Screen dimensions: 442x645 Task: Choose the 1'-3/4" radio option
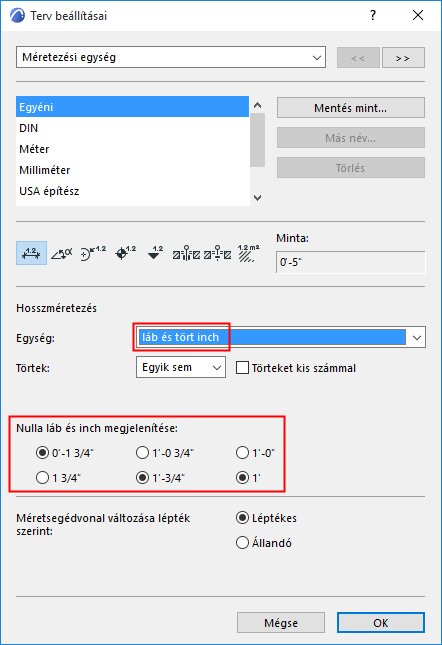(142, 478)
